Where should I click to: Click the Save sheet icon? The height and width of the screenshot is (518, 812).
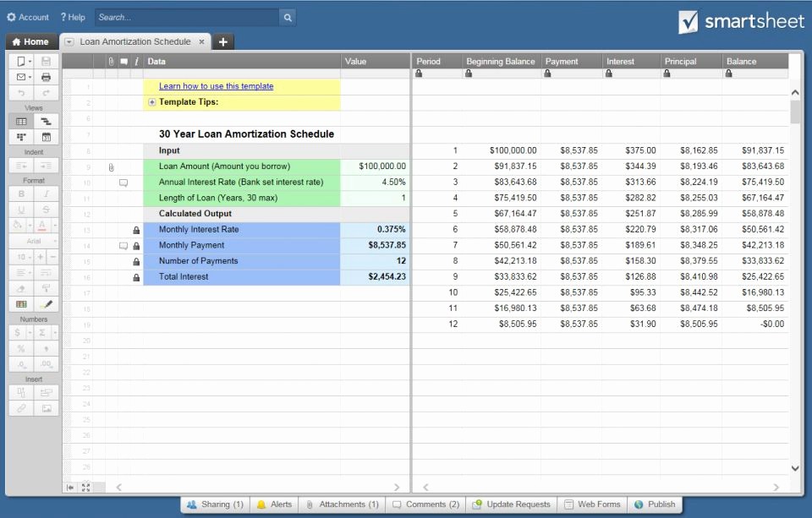tap(46, 61)
